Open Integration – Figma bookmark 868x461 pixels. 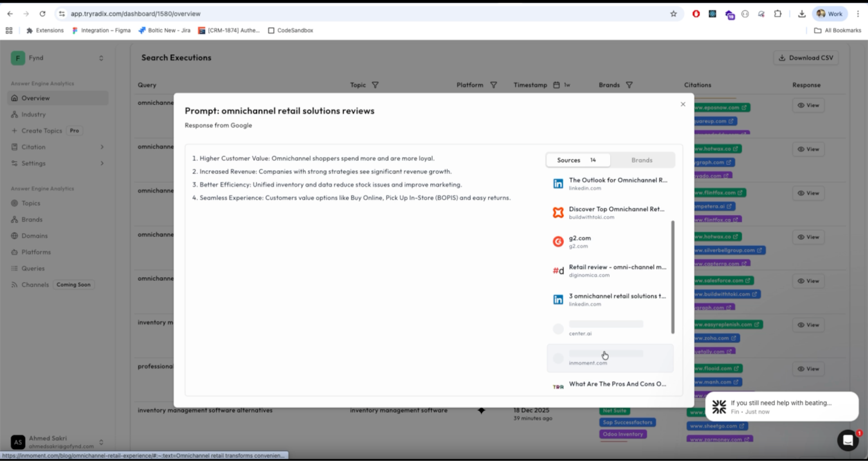click(101, 30)
